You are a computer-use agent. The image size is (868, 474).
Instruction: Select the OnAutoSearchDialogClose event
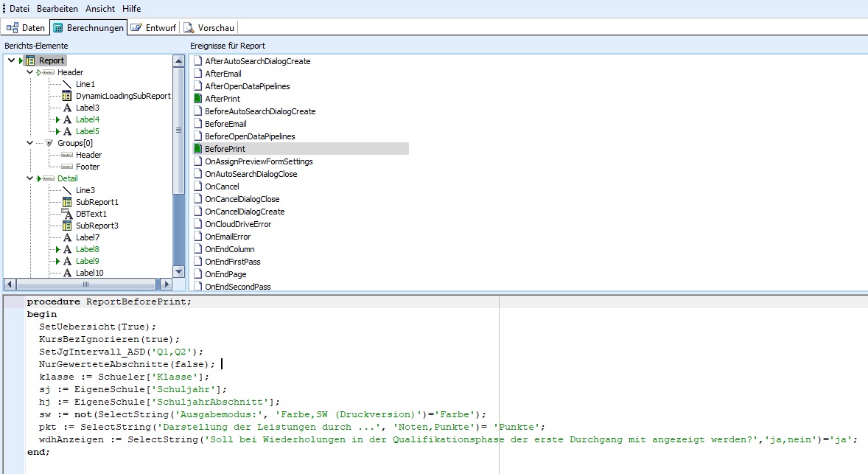pyautogui.click(x=251, y=174)
